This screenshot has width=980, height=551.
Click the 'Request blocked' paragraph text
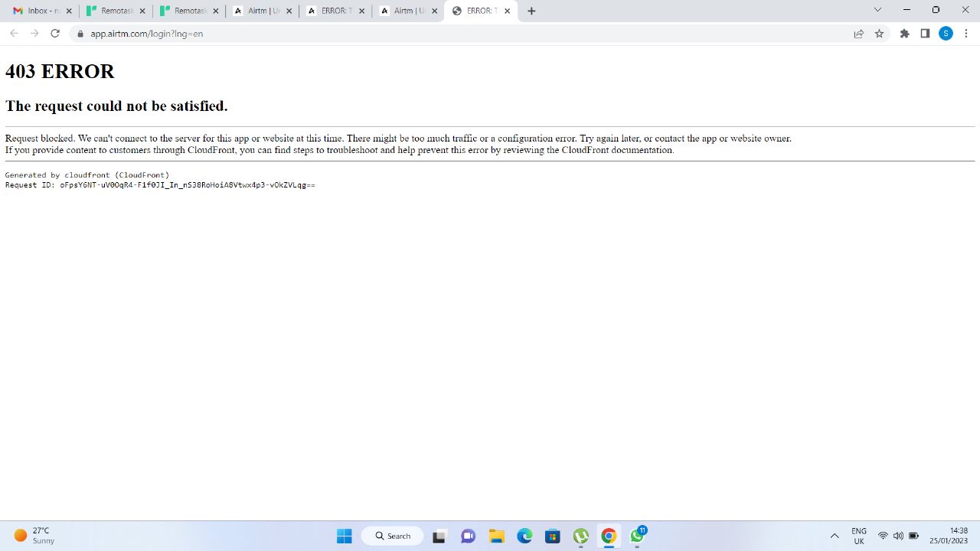[x=398, y=144]
